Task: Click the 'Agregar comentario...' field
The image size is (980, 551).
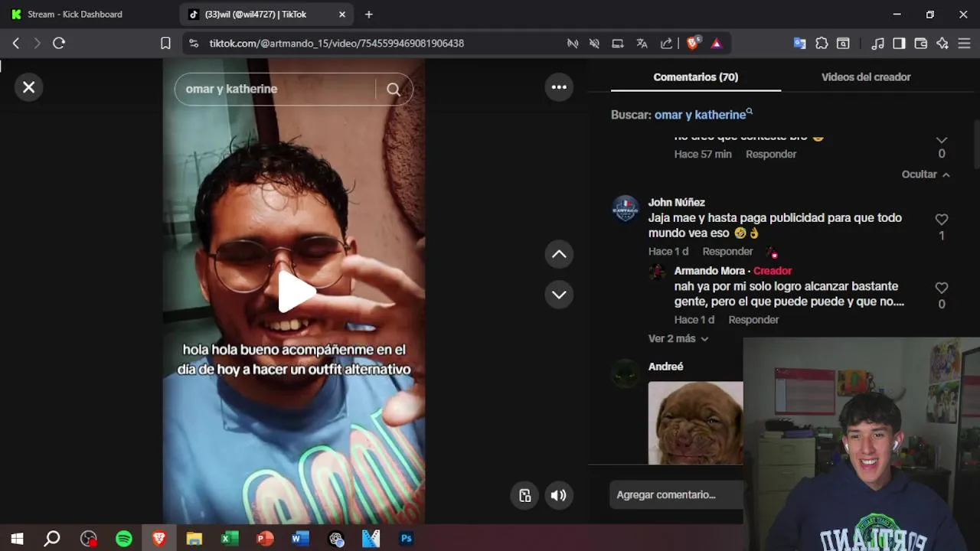Action: [677, 494]
